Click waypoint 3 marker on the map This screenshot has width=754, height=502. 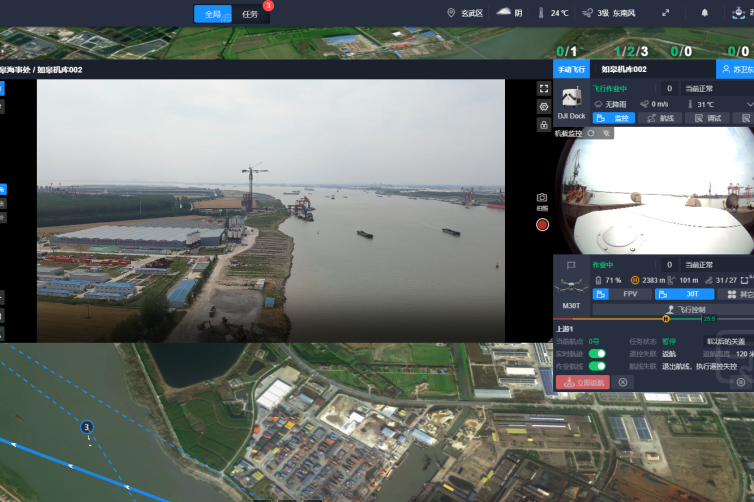click(x=87, y=427)
